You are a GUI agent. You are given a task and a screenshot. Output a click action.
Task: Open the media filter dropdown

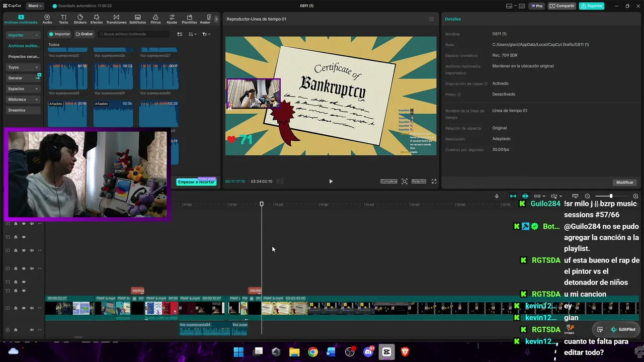click(x=206, y=34)
